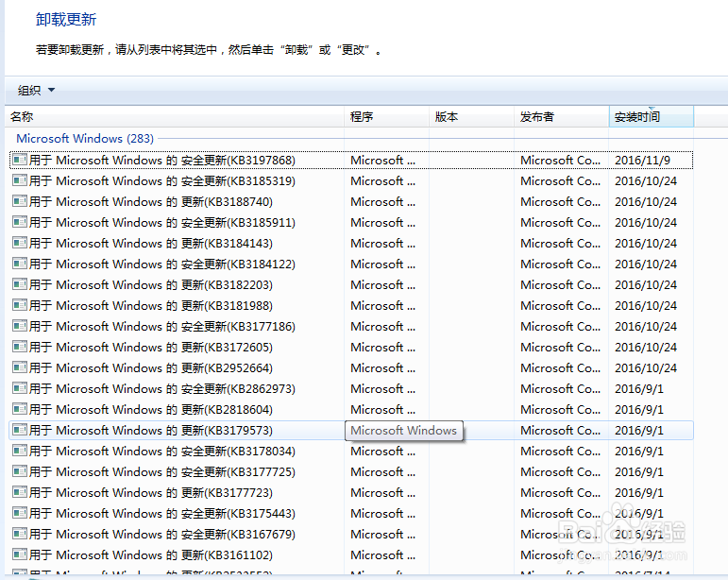Select the security update name KB2862973
728x580 pixels.
click(x=162, y=388)
